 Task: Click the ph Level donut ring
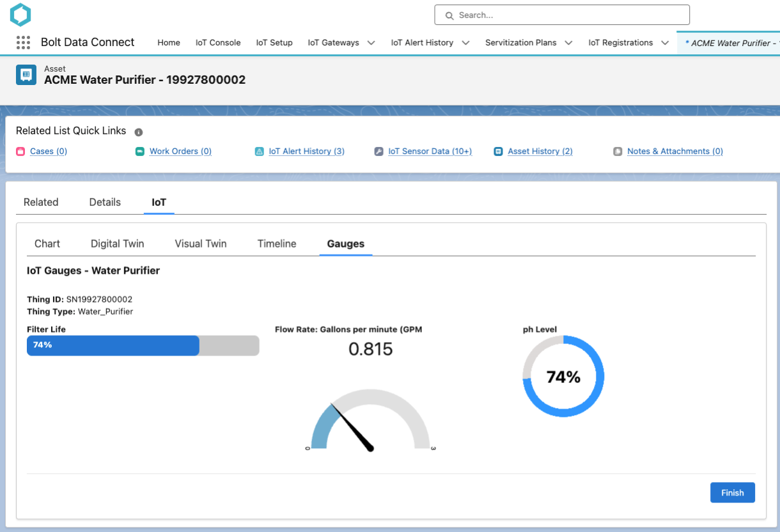point(563,377)
